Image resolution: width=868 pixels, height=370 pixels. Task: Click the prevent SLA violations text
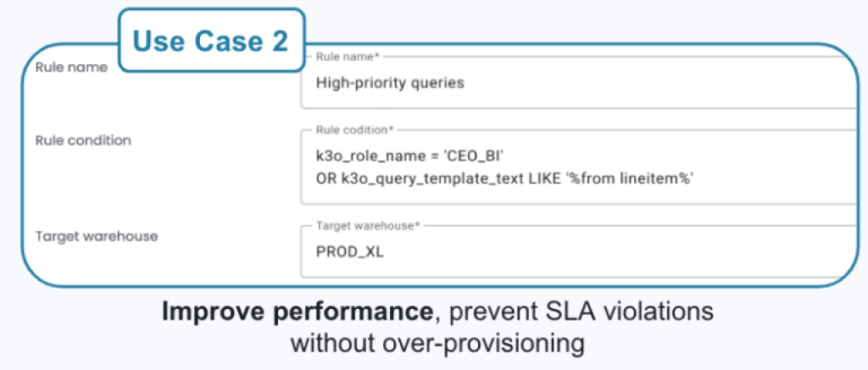[x=580, y=312]
